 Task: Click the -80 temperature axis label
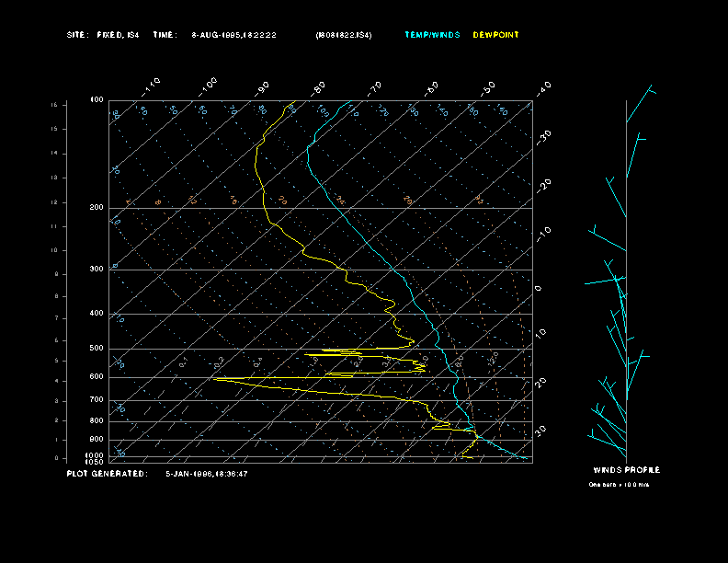318,88
